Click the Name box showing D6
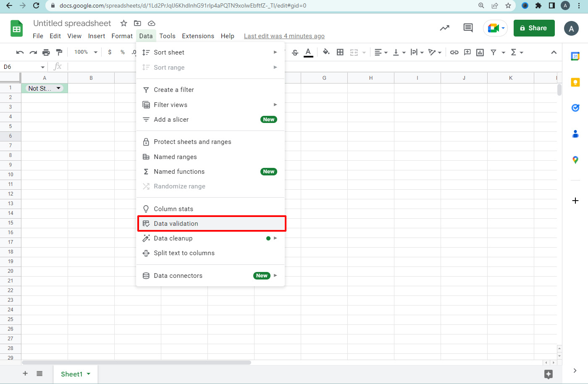This screenshot has height=384, width=588. click(21, 67)
